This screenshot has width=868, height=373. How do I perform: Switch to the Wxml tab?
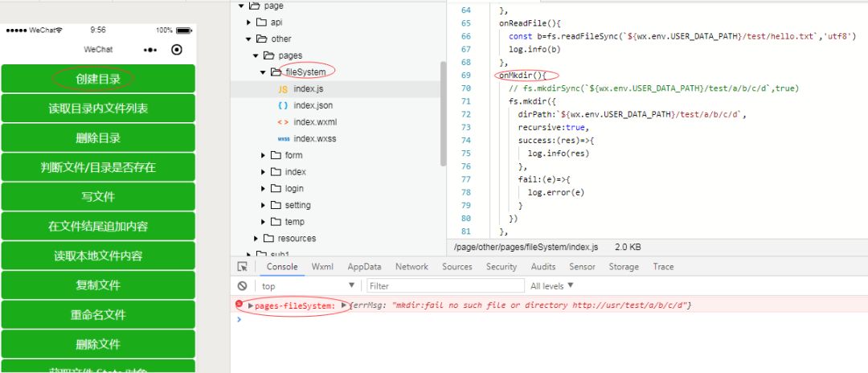tap(322, 267)
